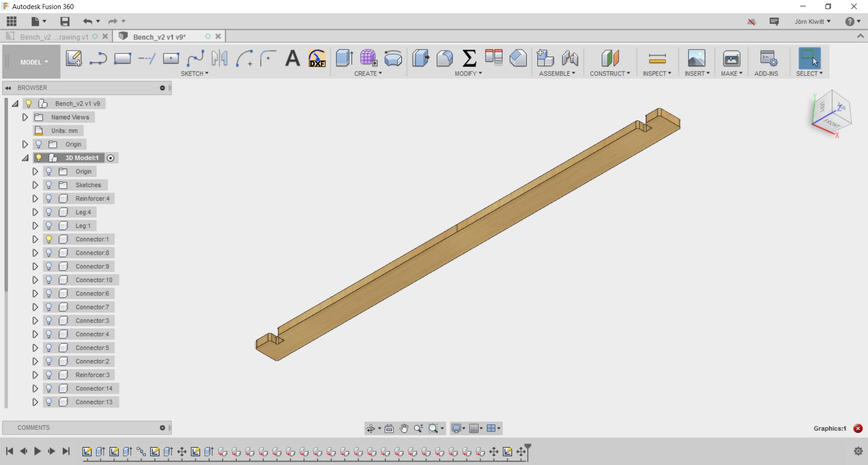The width and height of the screenshot is (868, 465).
Task: Expand the Sketches folder tree node
Action: pos(35,185)
